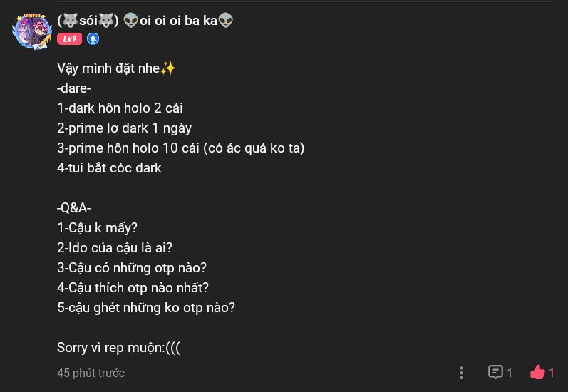The width and height of the screenshot is (568, 392).
Task: Click the red thumbs-up like icon
Action: 537,372
